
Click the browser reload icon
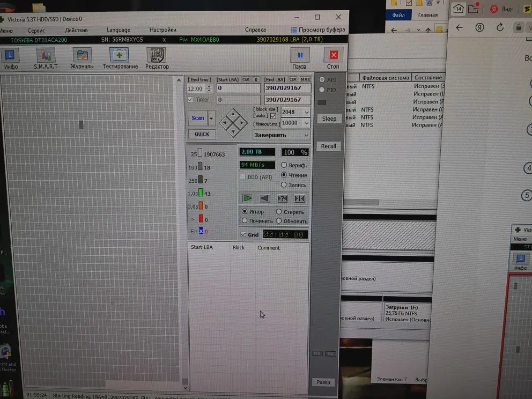click(x=500, y=27)
